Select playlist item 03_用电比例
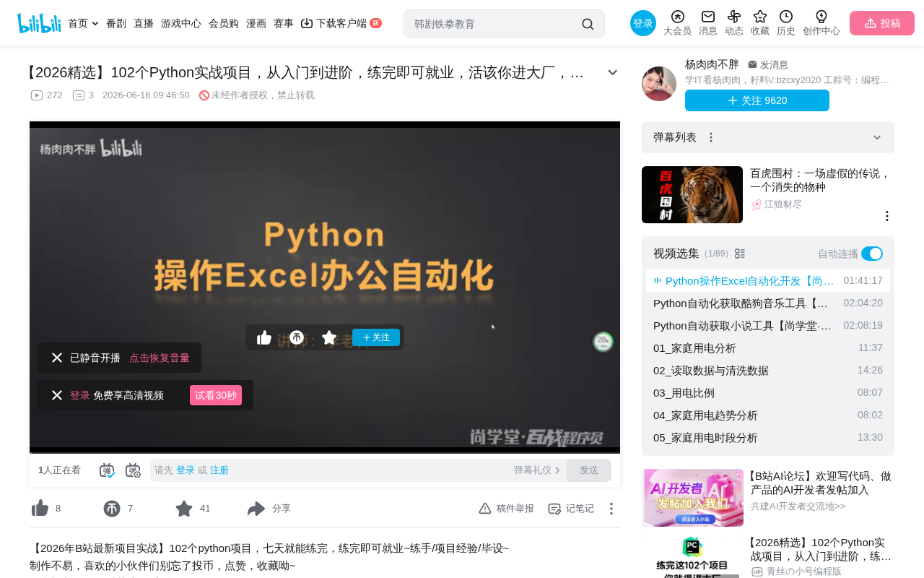 (768, 392)
